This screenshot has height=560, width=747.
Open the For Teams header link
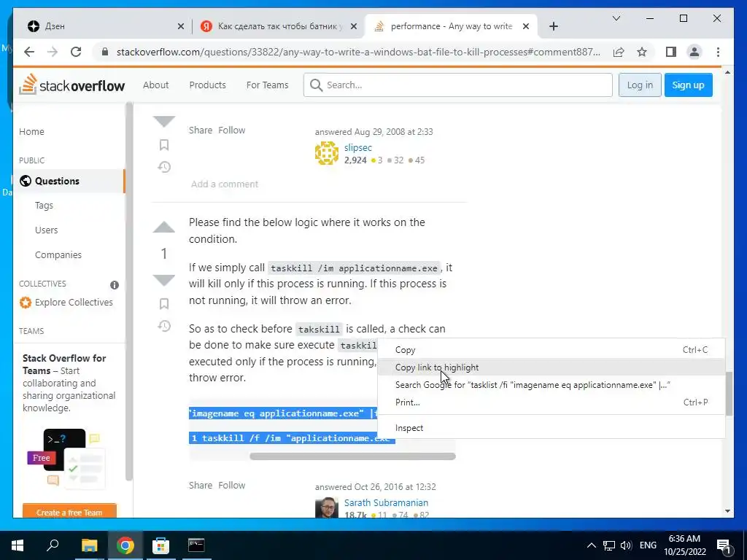[x=267, y=85]
